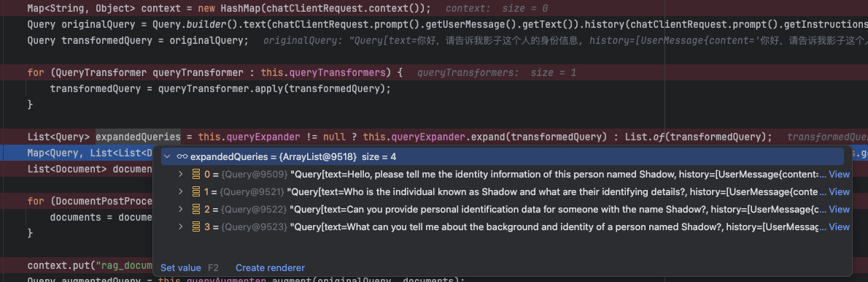Click the object icon of element 3
Viewport: 868px width, 282px height.
pos(195,226)
